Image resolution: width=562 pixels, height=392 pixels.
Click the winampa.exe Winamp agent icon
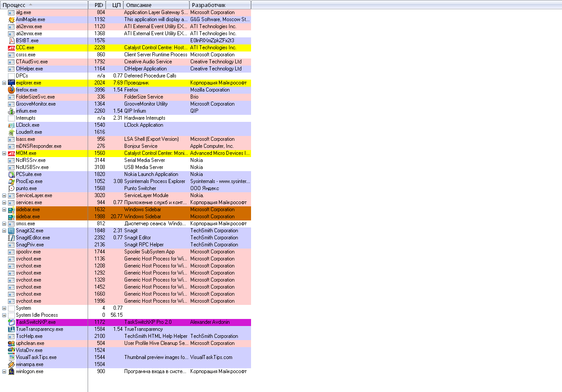click(11, 364)
